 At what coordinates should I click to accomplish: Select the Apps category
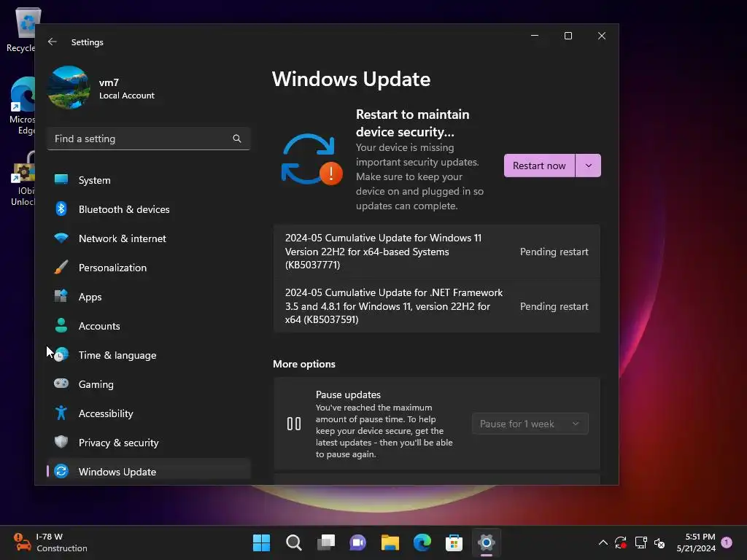pos(149,297)
